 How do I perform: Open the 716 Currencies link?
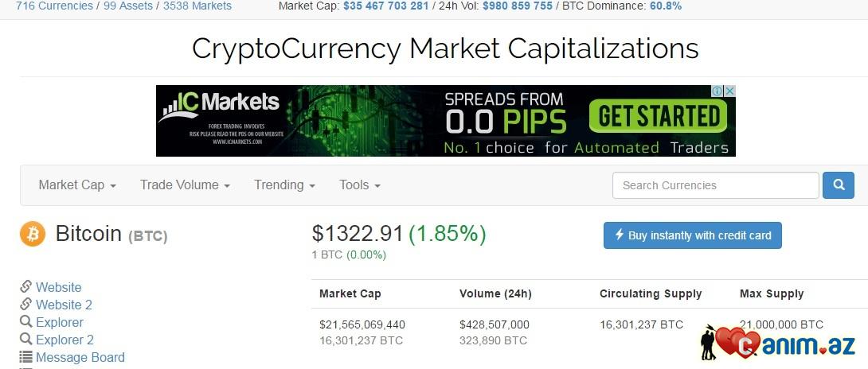coord(55,6)
